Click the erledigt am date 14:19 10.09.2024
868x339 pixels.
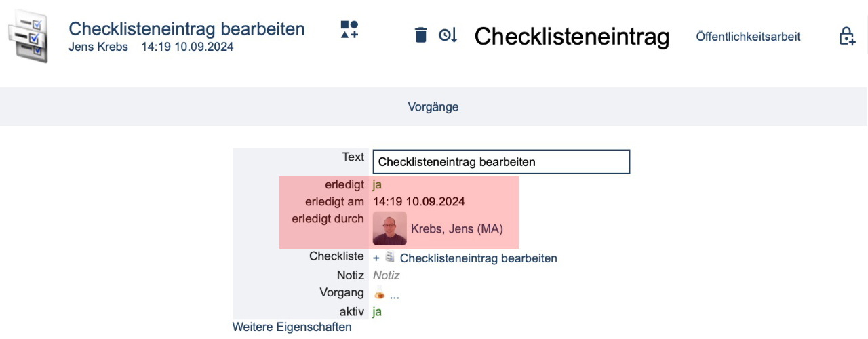[x=418, y=201]
